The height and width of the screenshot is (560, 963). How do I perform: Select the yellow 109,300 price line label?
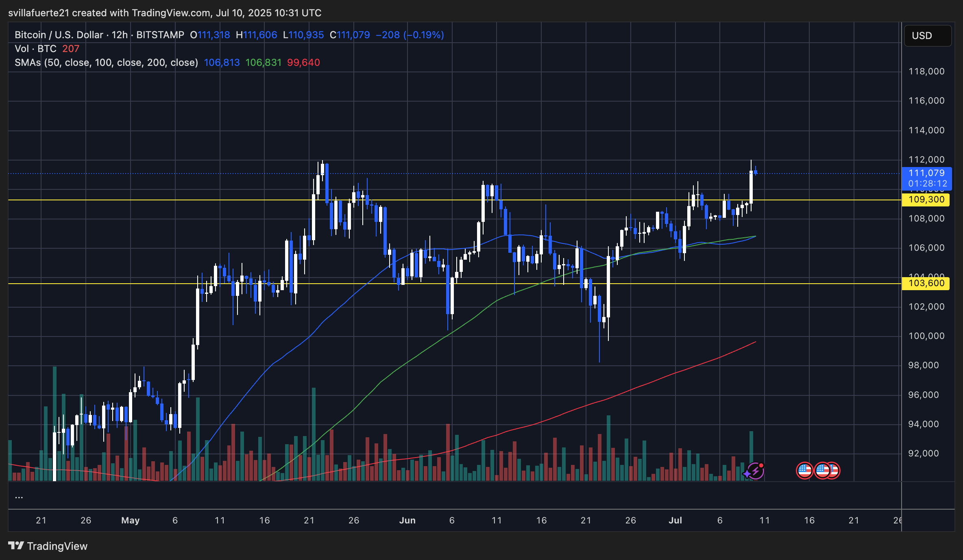(x=926, y=200)
